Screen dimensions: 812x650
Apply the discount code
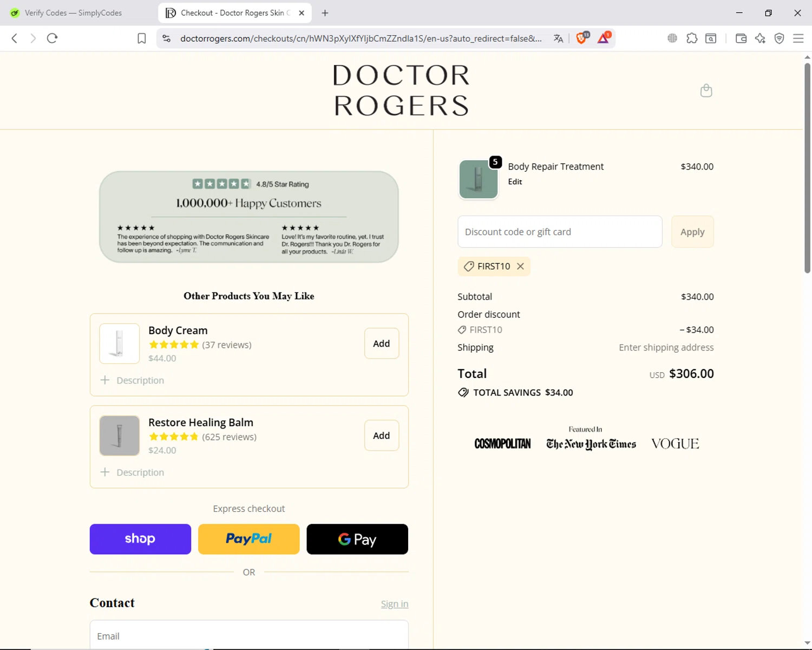pyautogui.click(x=692, y=232)
